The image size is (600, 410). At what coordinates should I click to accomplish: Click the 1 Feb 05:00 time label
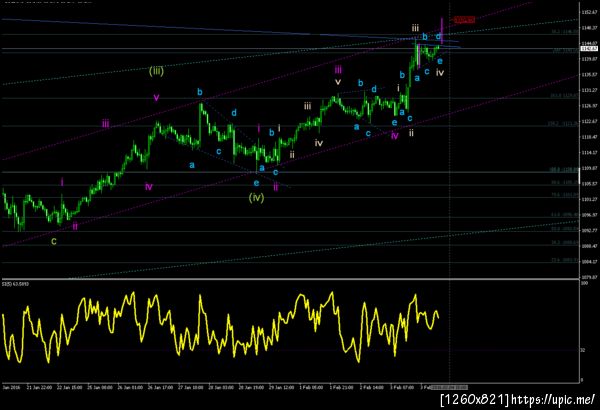pyautogui.click(x=311, y=387)
